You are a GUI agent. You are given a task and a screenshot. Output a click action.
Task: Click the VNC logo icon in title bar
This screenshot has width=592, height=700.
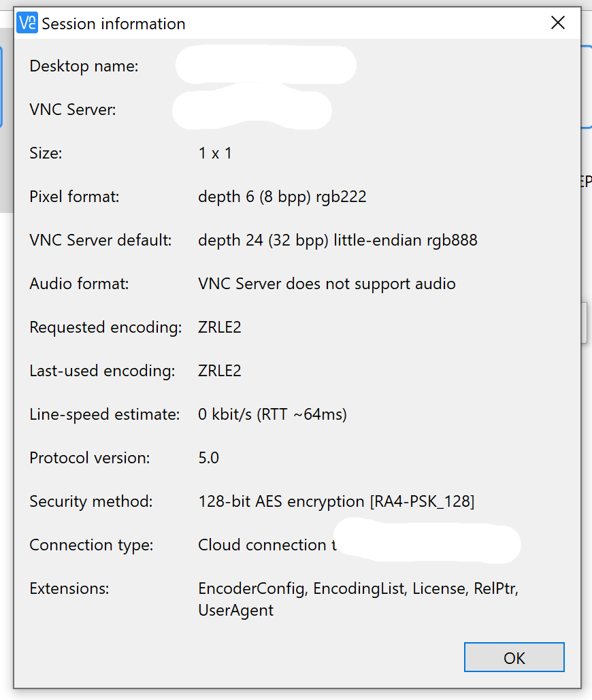[27, 23]
